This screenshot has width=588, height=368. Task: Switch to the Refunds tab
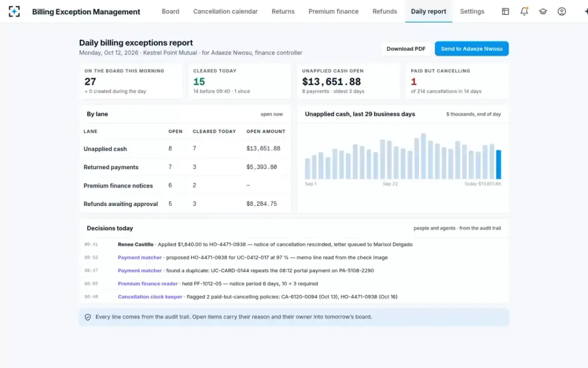pyautogui.click(x=385, y=11)
